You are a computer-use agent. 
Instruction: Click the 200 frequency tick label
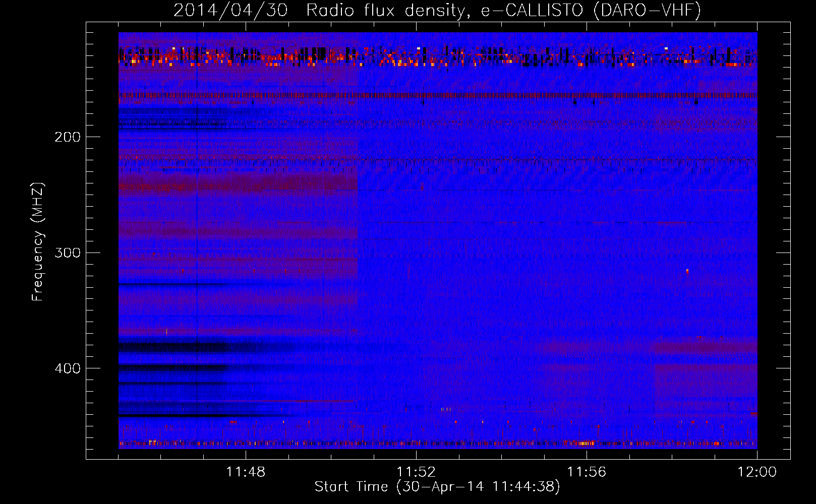point(68,137)
